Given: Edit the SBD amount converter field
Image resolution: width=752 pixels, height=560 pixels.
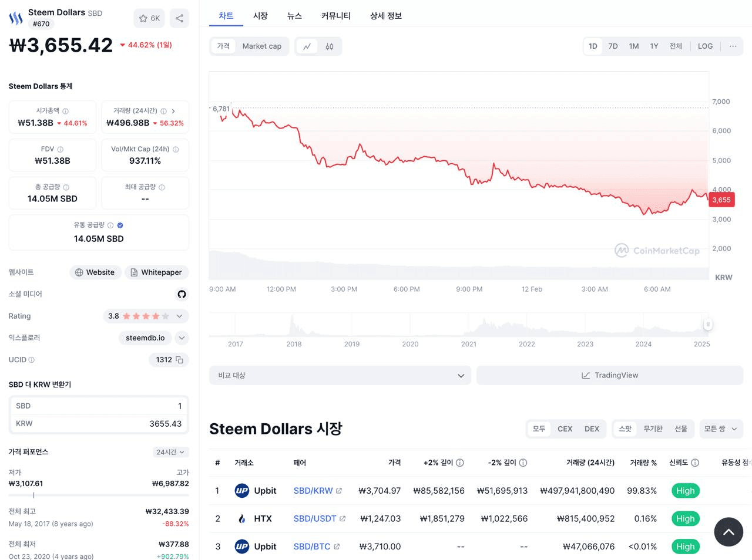Looking at the screenshot, I should [x=99, y=406].
